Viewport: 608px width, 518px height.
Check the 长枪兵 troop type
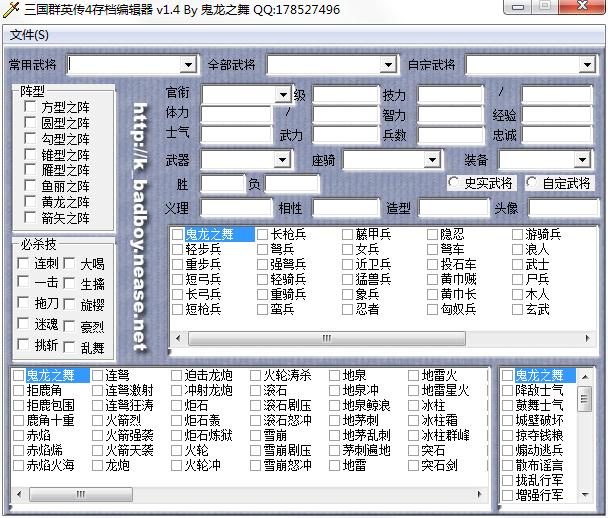262,235
